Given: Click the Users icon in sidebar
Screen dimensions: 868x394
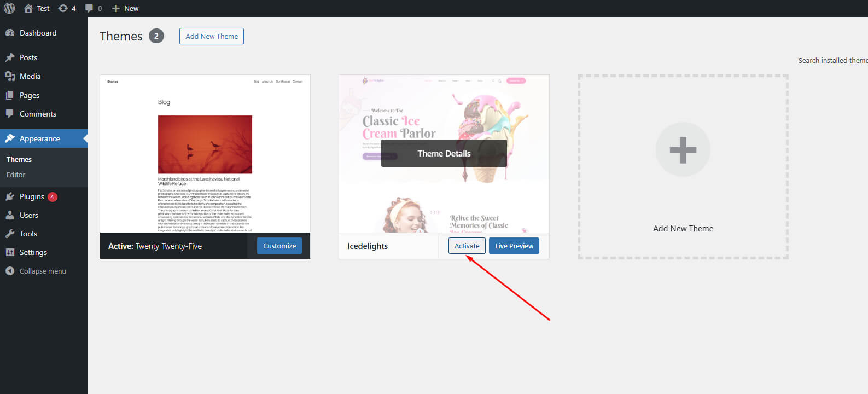Looking at the screenshot, I should (10, 215).
